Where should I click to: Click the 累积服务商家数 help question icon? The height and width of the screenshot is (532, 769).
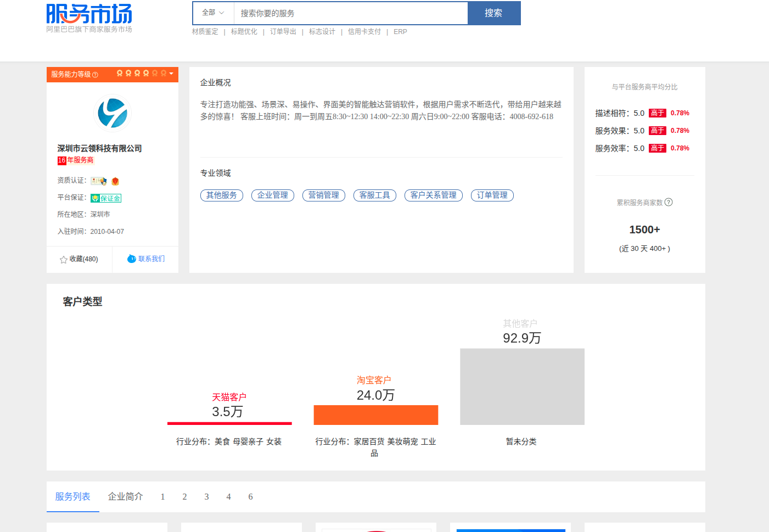click(x=669, y=202)
